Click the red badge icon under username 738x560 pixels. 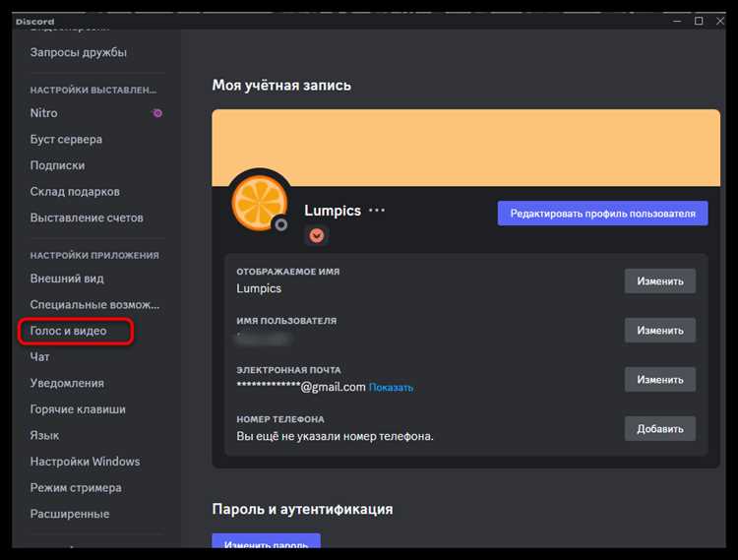[317, 235]
